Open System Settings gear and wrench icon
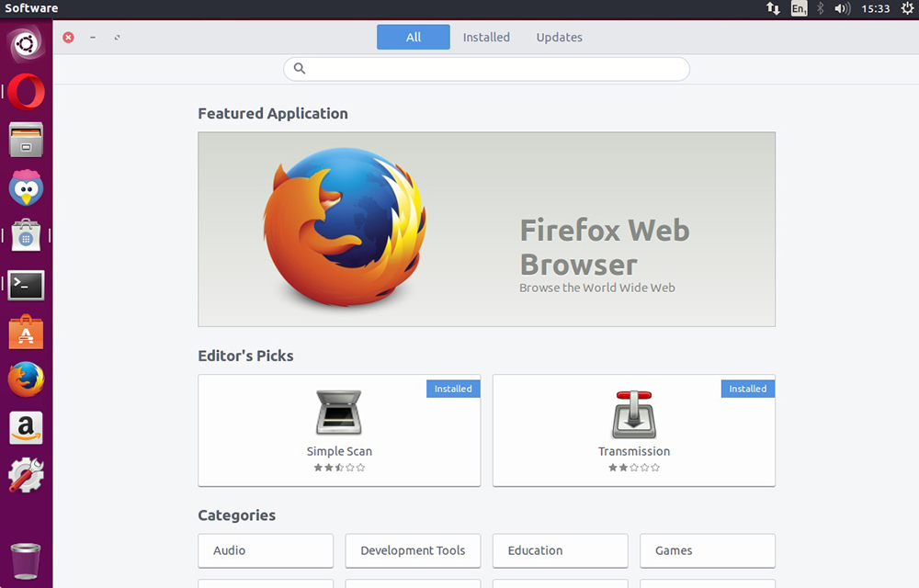919x588 pixels. pos(26,475)
